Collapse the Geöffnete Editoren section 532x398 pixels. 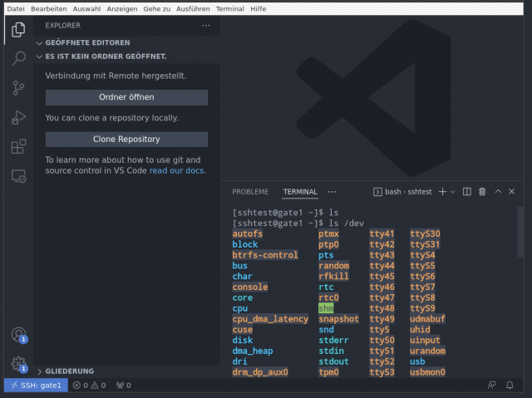coord(39,43)
